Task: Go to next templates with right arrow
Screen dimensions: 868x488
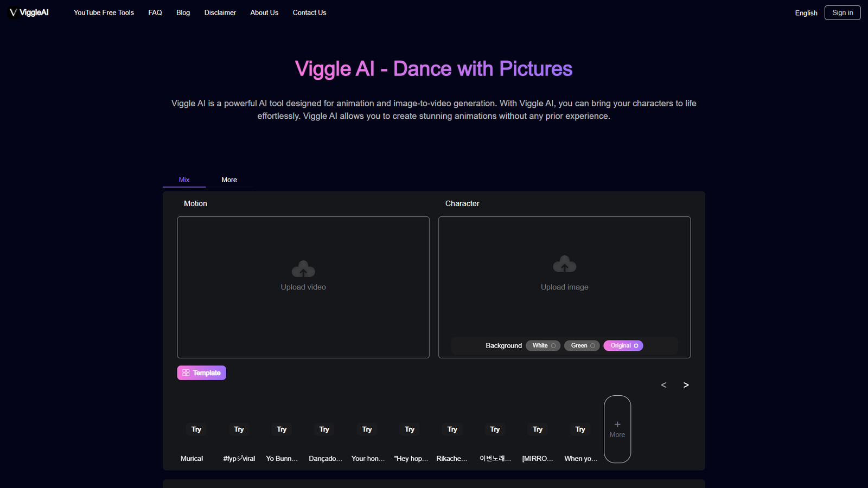Action: [x=686, y=385]
